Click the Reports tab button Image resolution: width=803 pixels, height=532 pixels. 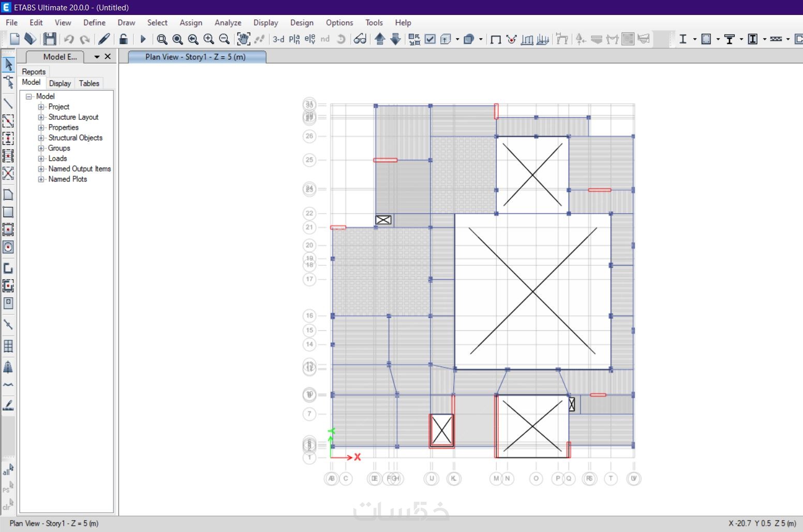[34, 71]
